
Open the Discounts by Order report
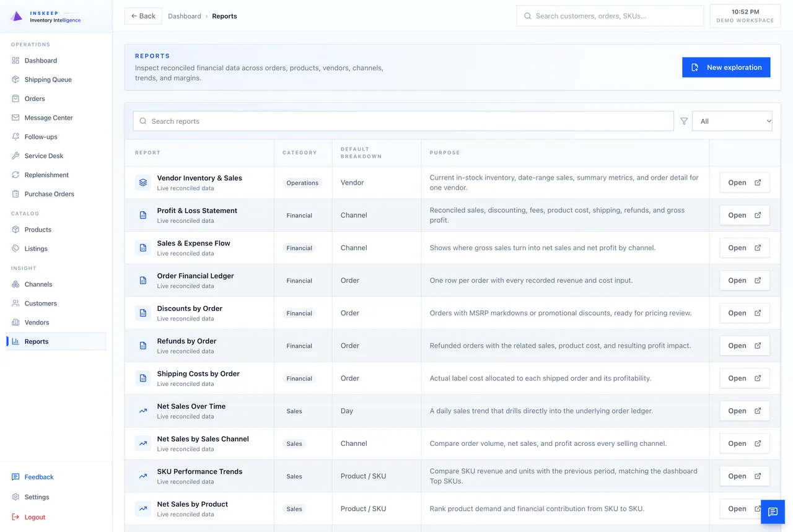pyautogui.click(x=745, y=313)
